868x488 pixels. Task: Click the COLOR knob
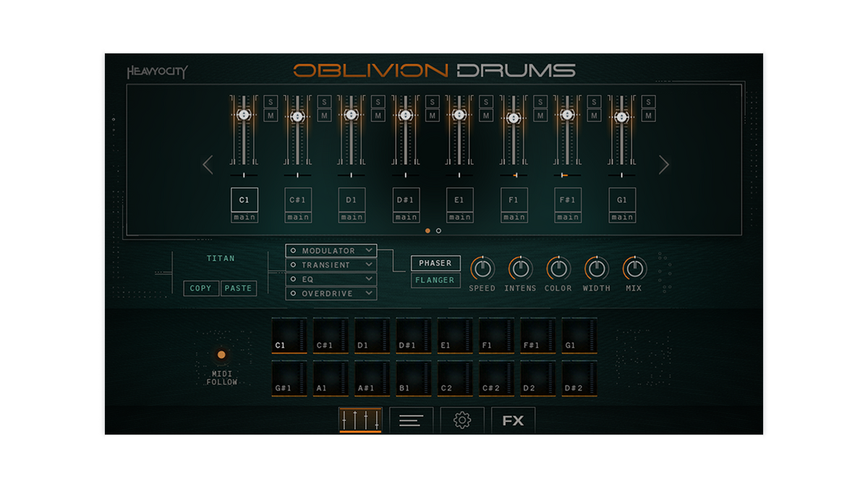[x=558, y=269]
